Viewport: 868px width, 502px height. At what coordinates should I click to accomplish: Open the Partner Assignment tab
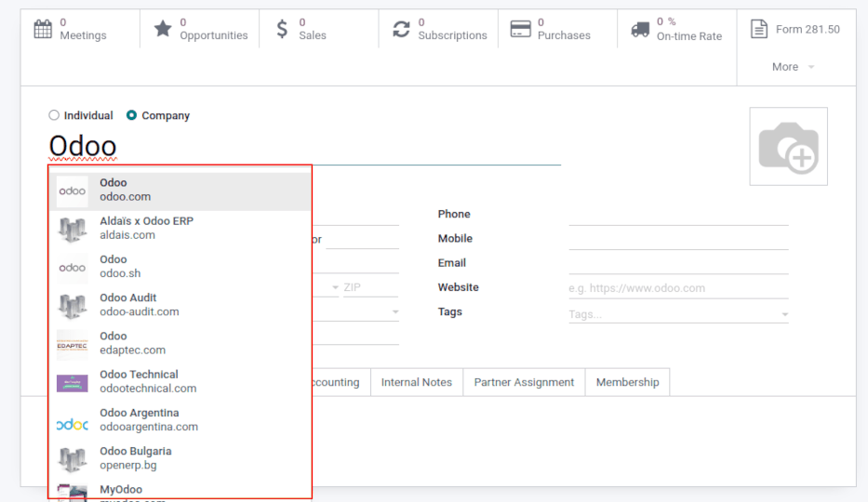pos(525,382)
